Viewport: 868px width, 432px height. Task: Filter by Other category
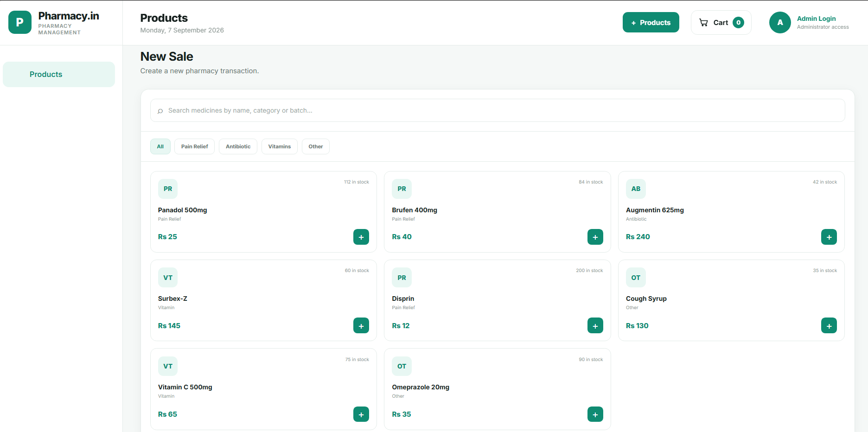[316, 146]
